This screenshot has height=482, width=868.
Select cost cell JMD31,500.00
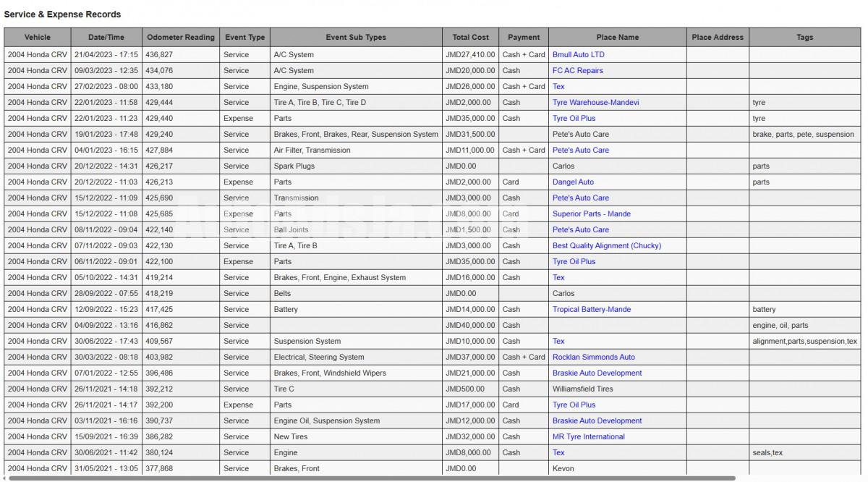(470, 134)
